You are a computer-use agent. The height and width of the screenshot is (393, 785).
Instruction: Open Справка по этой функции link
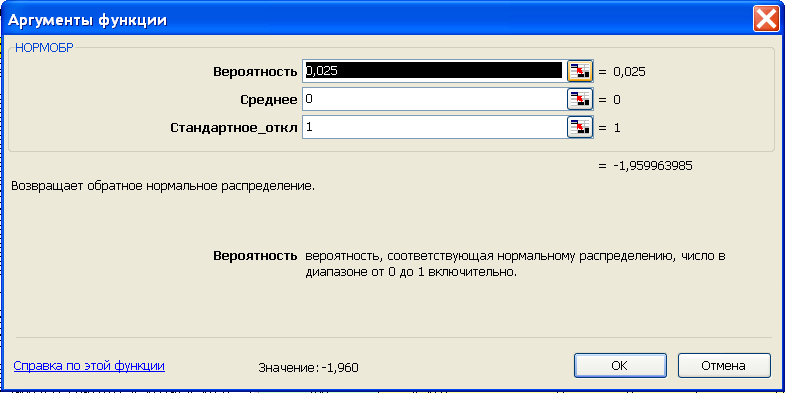pos(89,365)
